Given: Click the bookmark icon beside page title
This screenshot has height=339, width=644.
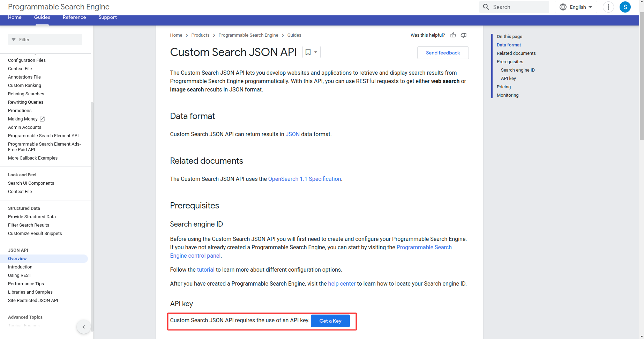Looking at the screenshot, I should pyautogui.click(x=308, y=52).
